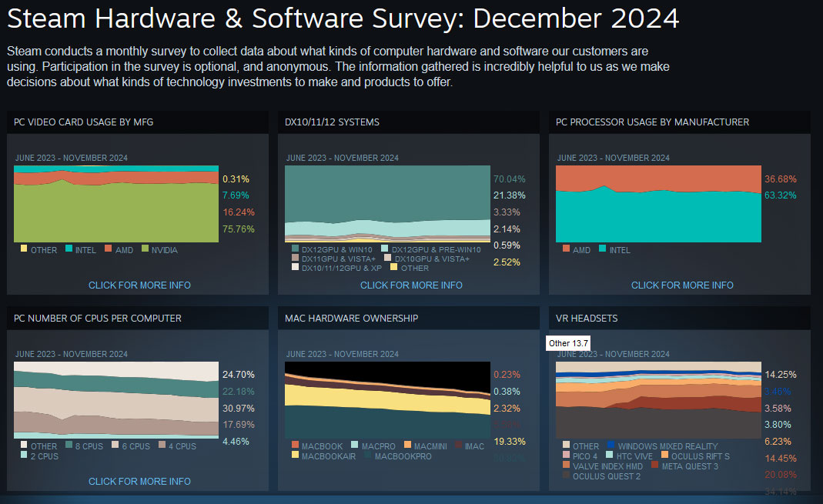Click the 19.33% value in Mac panel
823x504 pixels.
[x=509, y=442]
